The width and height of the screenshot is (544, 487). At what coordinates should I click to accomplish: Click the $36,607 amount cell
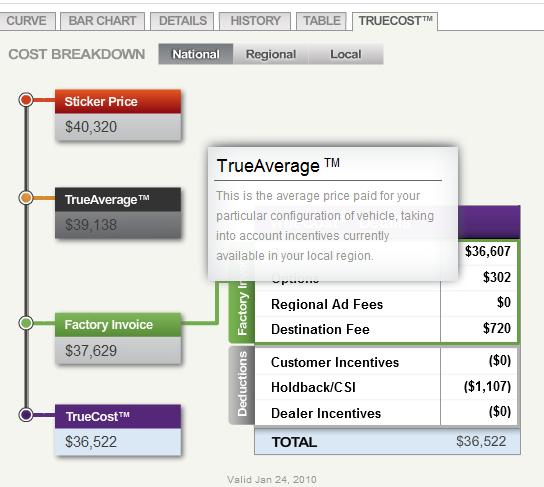(487, 251)
